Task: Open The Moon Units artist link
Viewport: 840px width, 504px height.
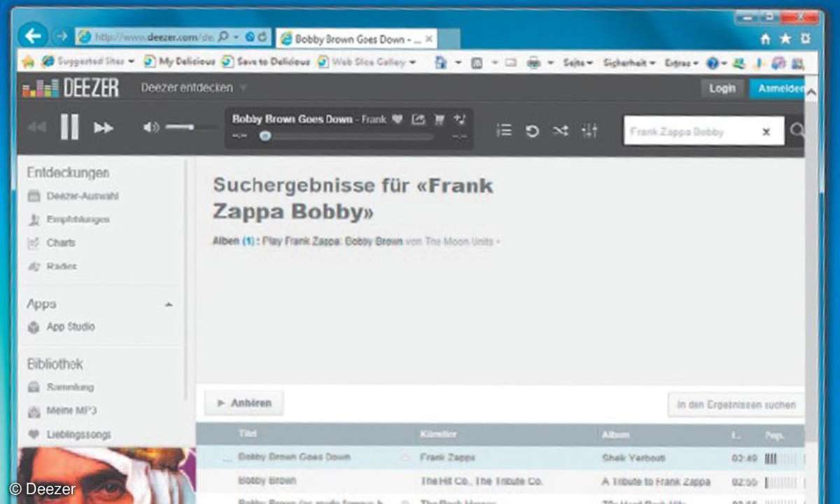Action: 458,241
